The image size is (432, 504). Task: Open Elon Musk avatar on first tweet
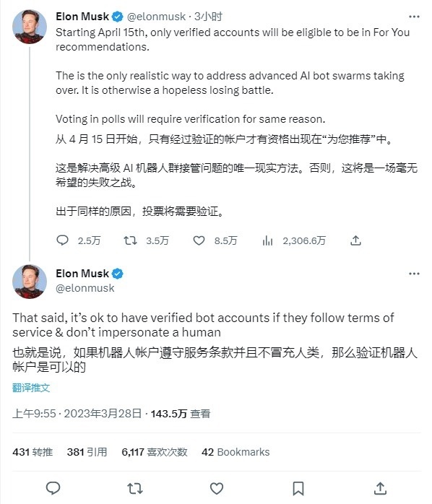coord(30,27)
